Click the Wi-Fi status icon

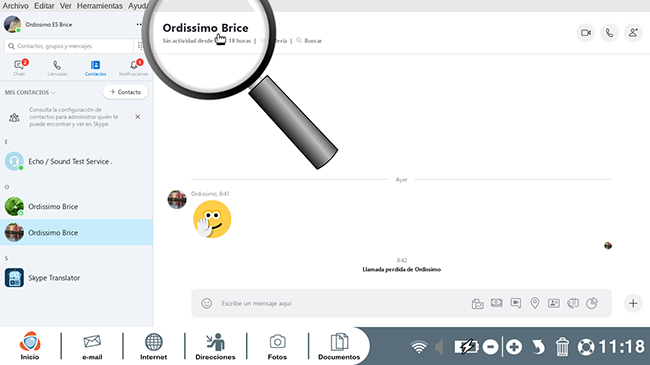coord(419,347)
